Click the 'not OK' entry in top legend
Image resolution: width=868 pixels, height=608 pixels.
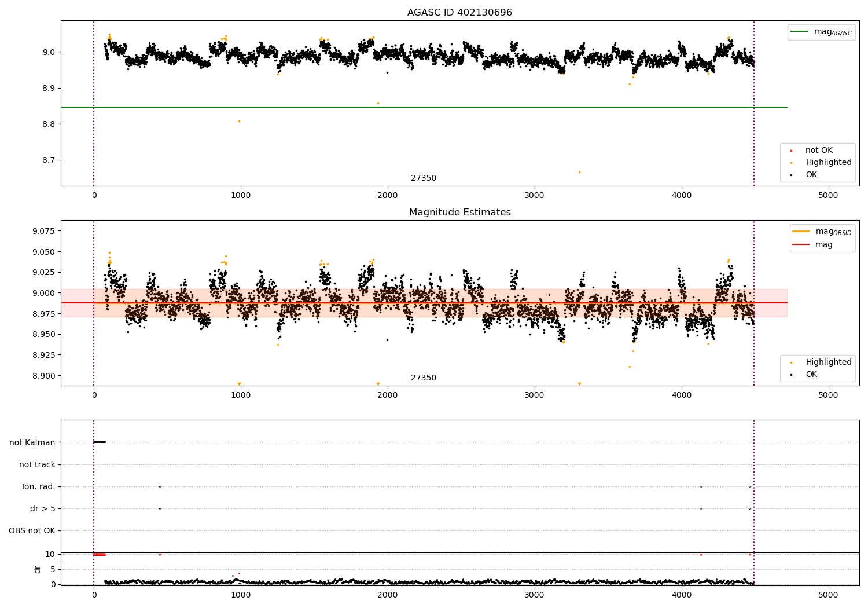[819, 150]
